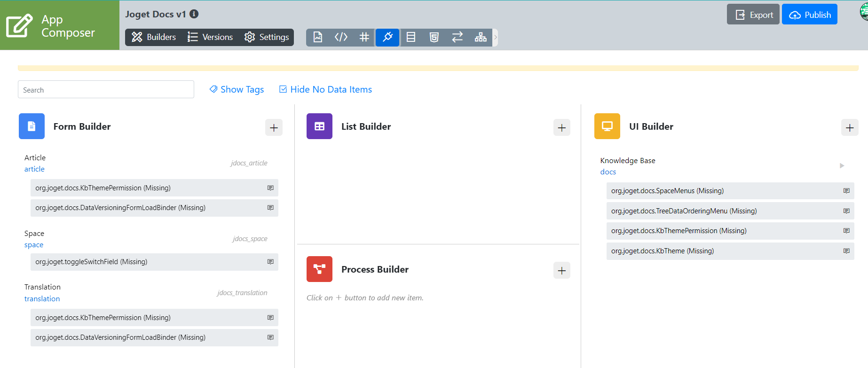Viewport: 868px width, 368px height.
Task: Click the yellow UI Builder monitor icon
Action: 607,126
